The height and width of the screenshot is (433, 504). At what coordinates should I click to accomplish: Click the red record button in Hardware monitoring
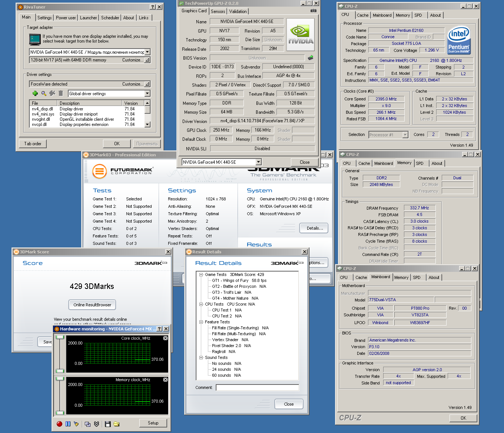tap(60, 424)
